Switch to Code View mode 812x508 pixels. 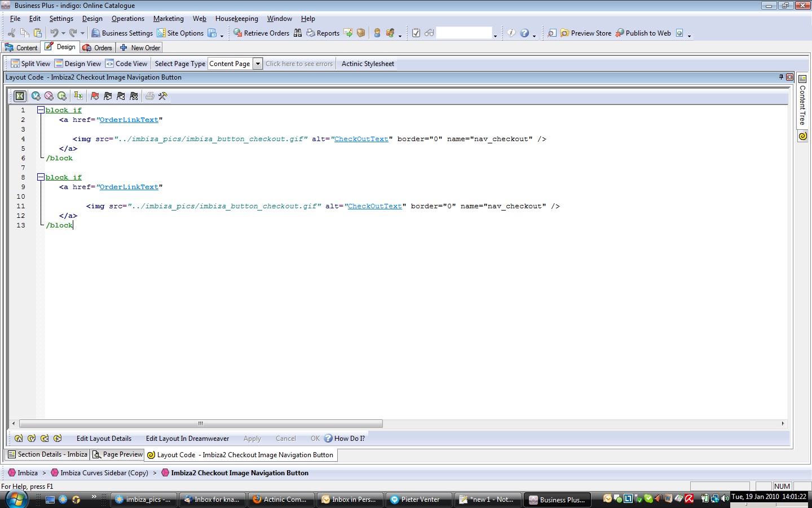126,64
